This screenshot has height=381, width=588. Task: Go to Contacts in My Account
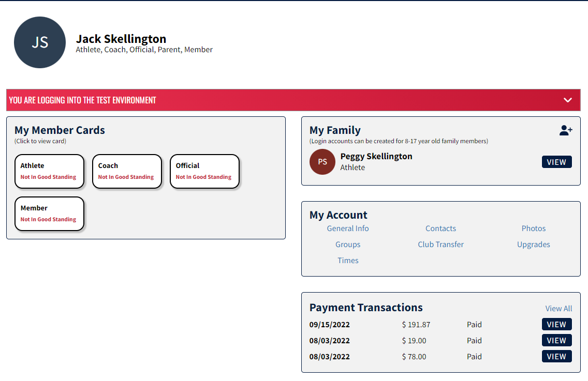(440, 228)
